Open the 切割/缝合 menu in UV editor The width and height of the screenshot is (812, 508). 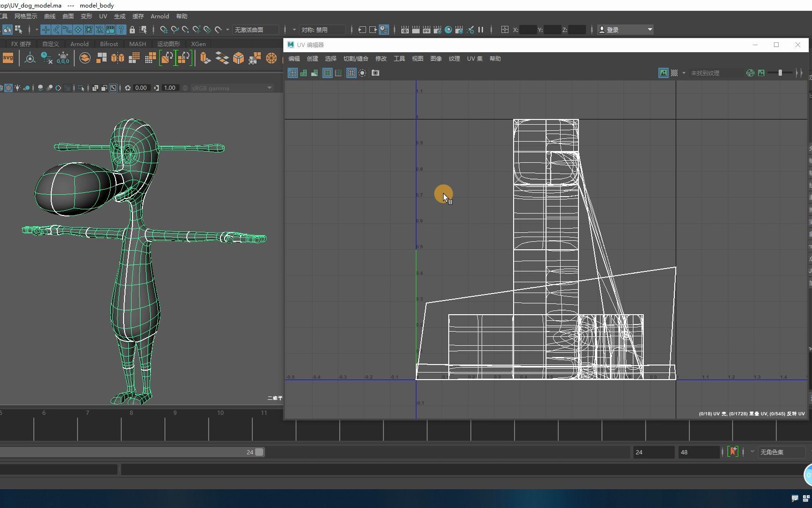tap(356, 59)
